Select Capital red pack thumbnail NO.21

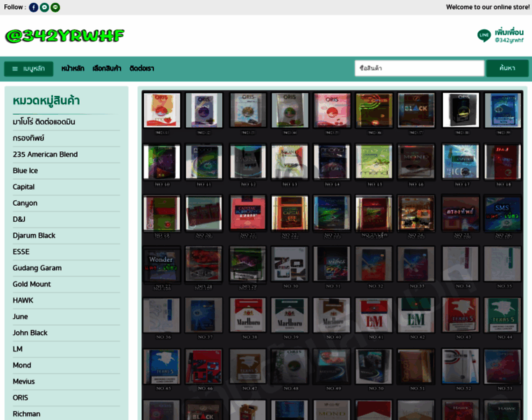tap(248, 213)
